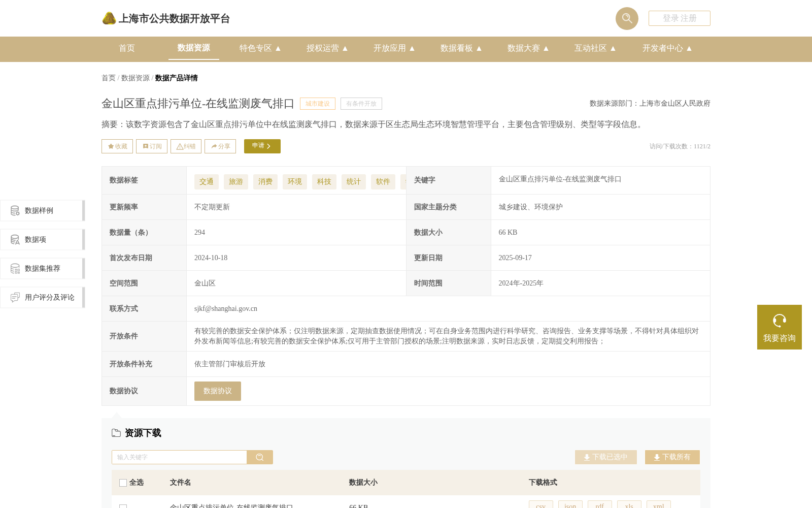Click the search magnifier icon in header
The image size is (812, 508).
click(x=627, y=18)
